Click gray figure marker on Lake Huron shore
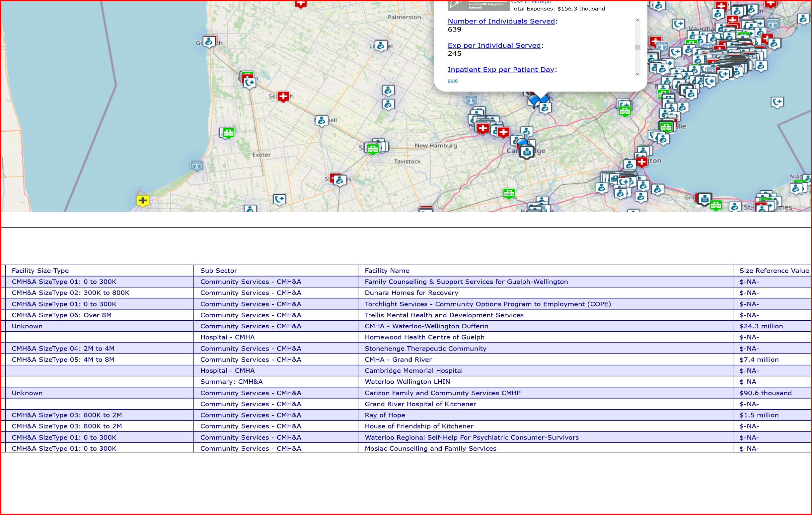Image resolution: width=812 pixels, height=515 pixels. [x=196, y=165]
